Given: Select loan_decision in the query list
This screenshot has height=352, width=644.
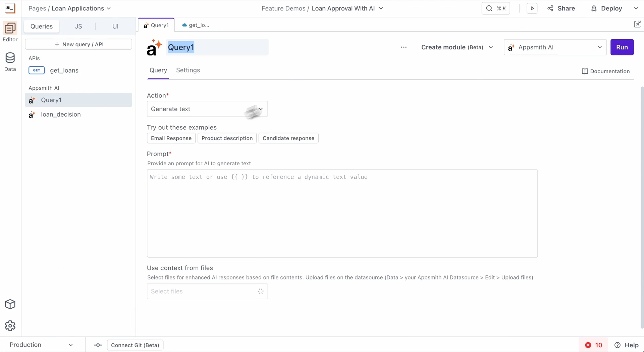Looking at the screenshot, I should pyautogui.click(x=78, y=115).
